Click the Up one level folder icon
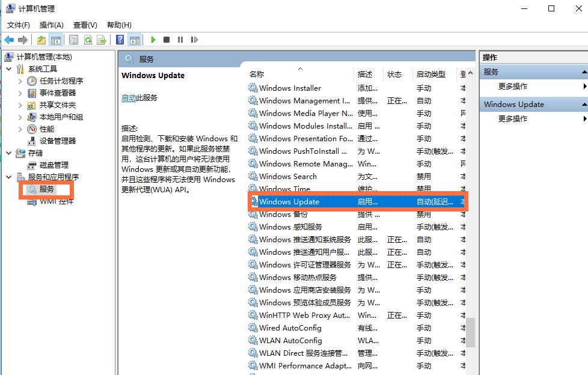The height and width of the screenshot is (375, 588). click(41, 40)
